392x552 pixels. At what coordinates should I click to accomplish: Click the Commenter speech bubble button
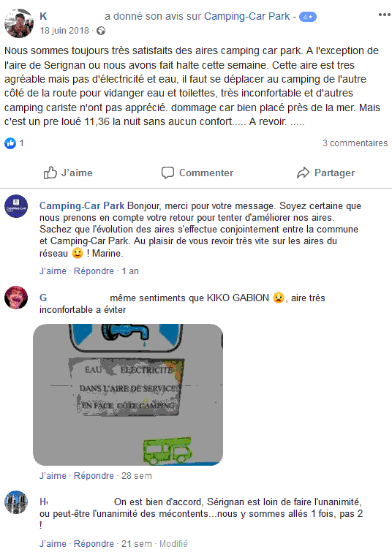197,173
